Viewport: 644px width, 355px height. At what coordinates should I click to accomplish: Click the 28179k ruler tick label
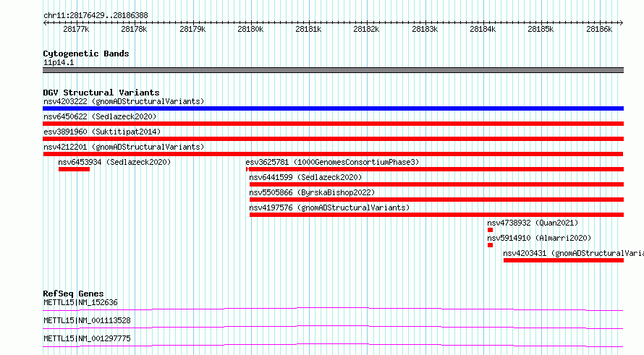[x=192, y=30]
